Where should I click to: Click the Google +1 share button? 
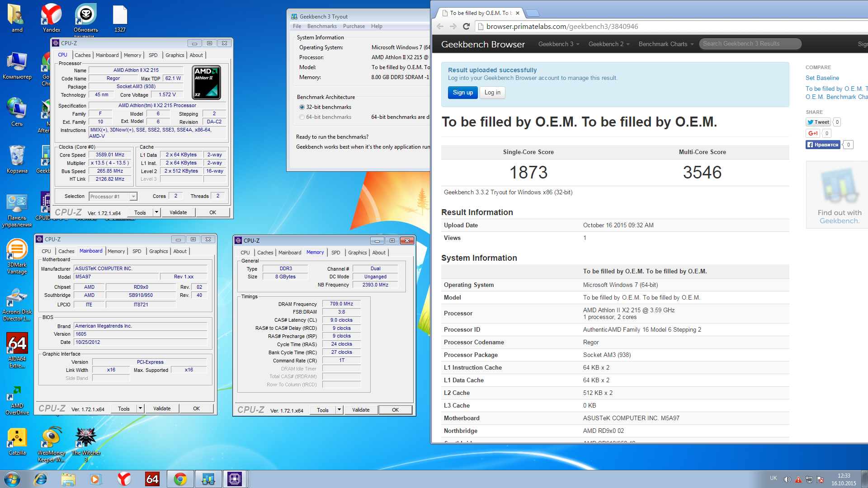coord(813,133)
